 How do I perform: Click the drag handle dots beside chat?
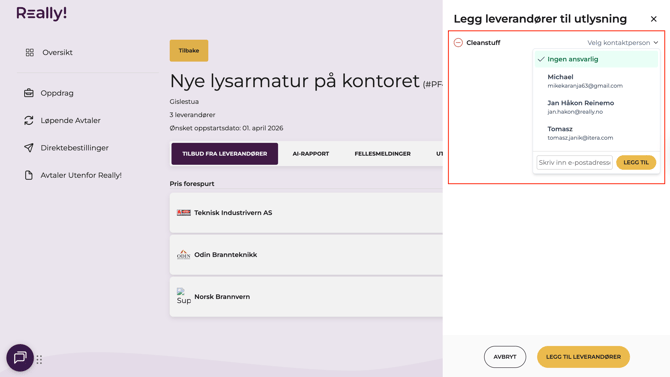click(x=39, y=360)
